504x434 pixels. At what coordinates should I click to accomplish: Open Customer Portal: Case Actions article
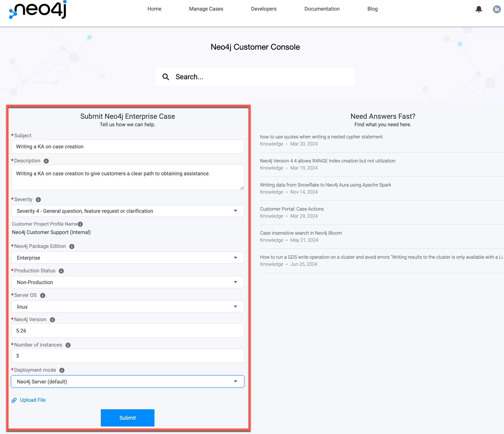292,209
